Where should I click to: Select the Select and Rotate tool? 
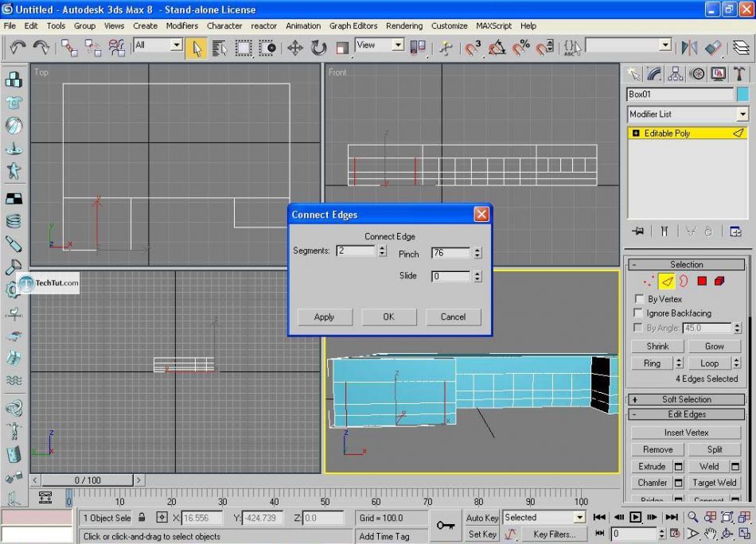[x=319, y=49]
